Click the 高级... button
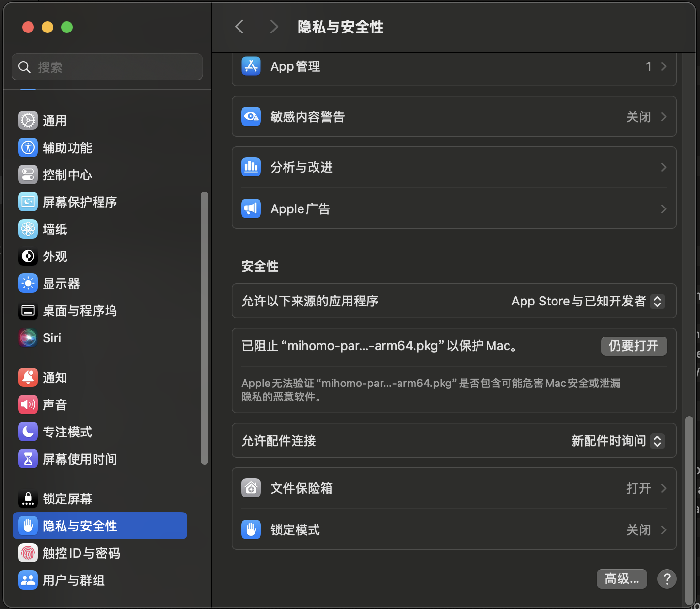Screen dimensions: 700x609 click(x=621, y=578)
